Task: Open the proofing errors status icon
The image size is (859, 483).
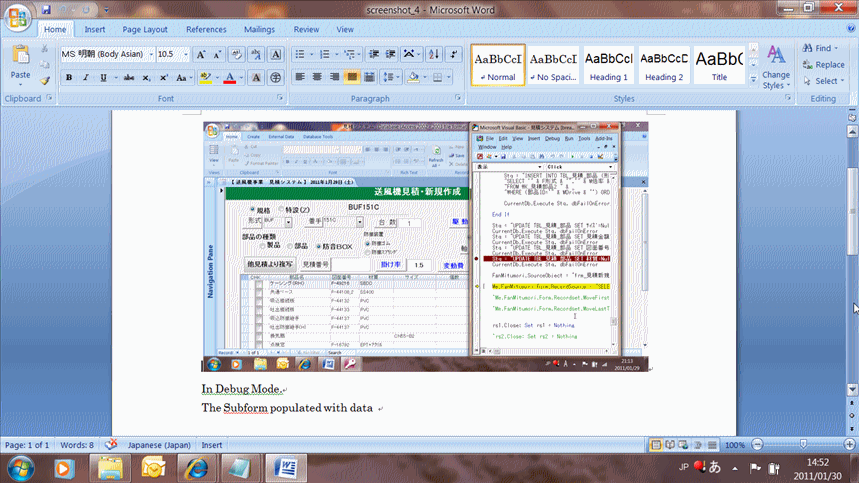Action: click(x=111, y=445)
